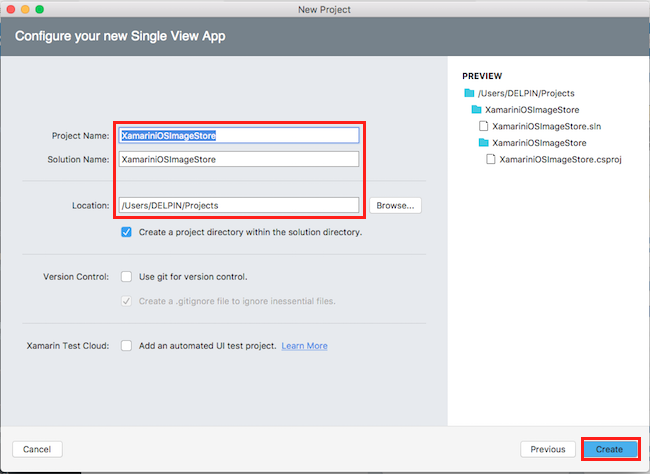The width and height of the screenshot is (650, 474).
Task: Select XamariniOSImageStore.sln in the preview tree
Action: 546,126
